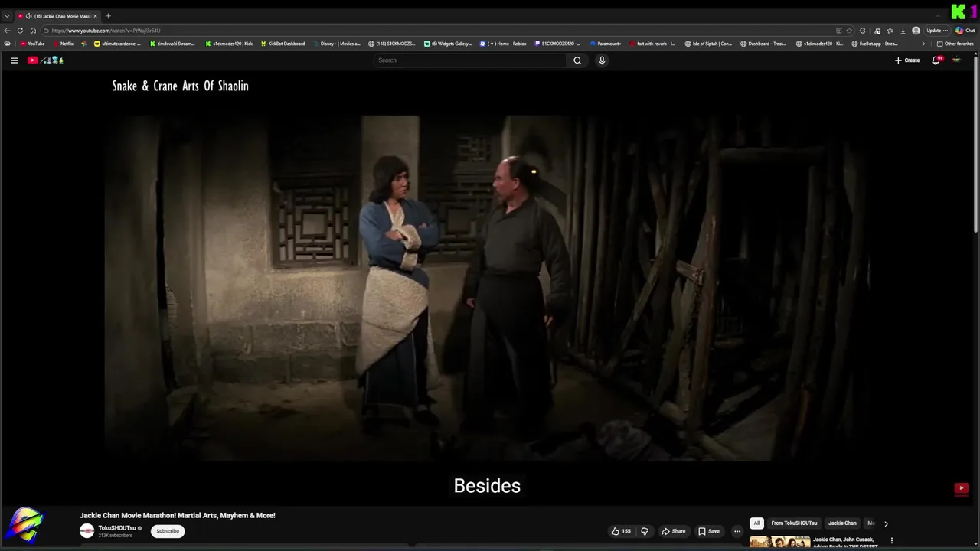Click the page vertical scrollbar
The height and width of the screenshot is (551, 980).
[976, 145]
